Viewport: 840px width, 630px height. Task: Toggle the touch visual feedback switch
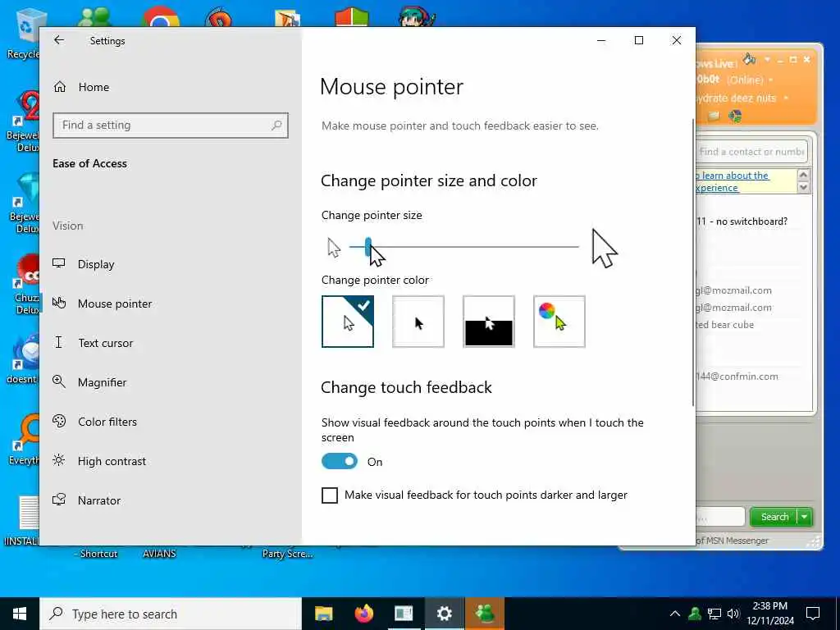pyautogui.click(x=340, y=461)
